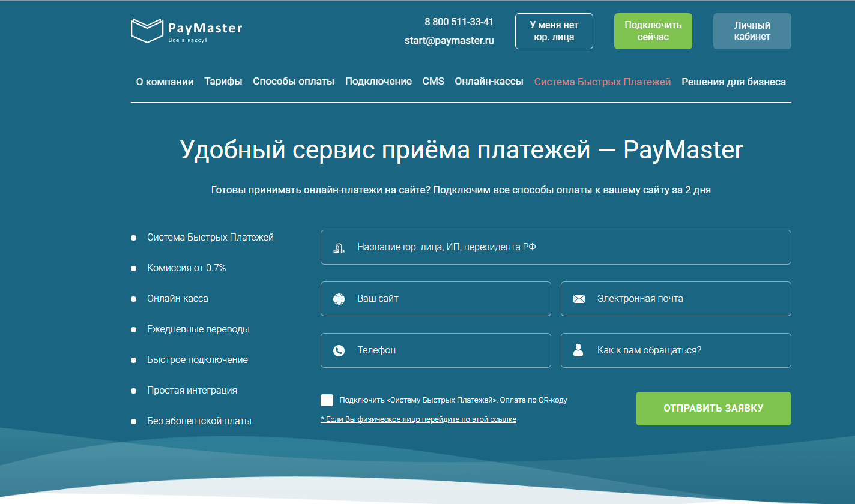The height and width of the screenshot is (504, 855).
Task: Open the О компании menu item
Action: point(165,82)
